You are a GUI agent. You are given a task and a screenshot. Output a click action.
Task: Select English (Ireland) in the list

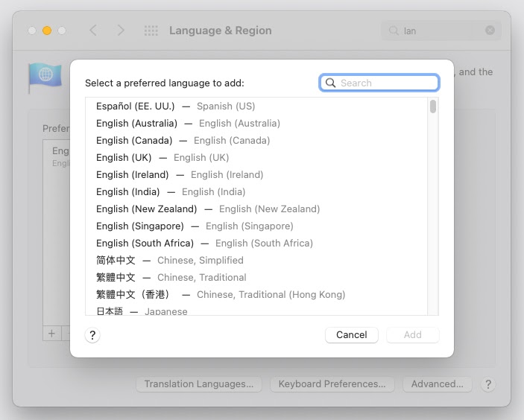point(256,174)
